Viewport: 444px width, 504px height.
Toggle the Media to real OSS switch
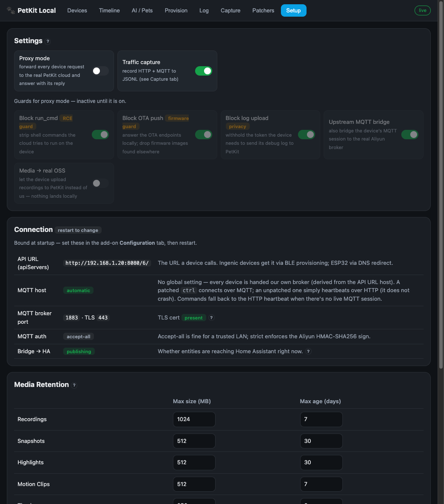click(x=100, y=183)
